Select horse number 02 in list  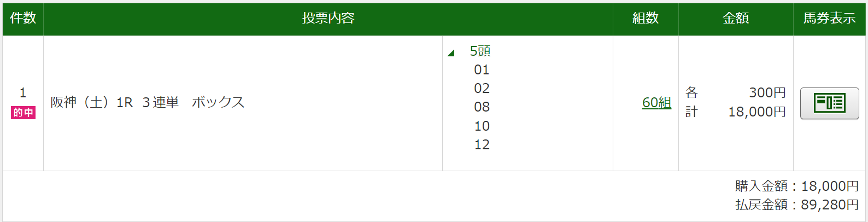coord(482,89)
